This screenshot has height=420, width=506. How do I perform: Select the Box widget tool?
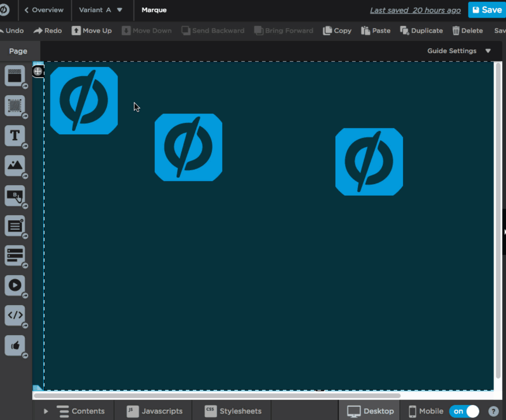point(15,106)
